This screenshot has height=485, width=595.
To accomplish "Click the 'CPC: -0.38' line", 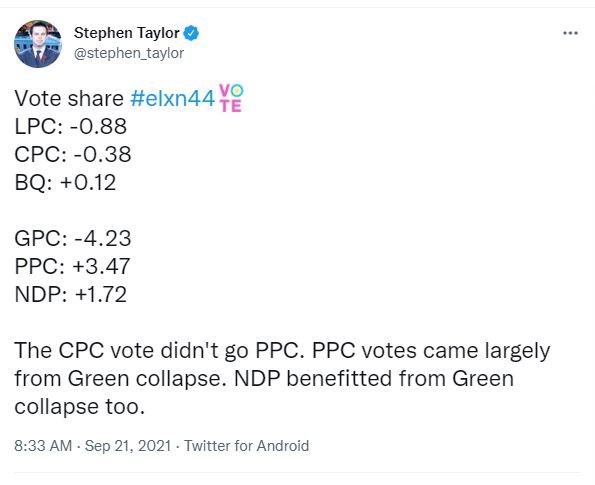I will [73, 154].
